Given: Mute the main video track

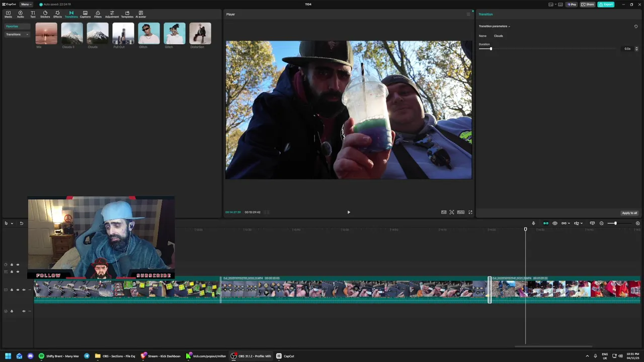Looking at the screenshot, I should [24, 290].
